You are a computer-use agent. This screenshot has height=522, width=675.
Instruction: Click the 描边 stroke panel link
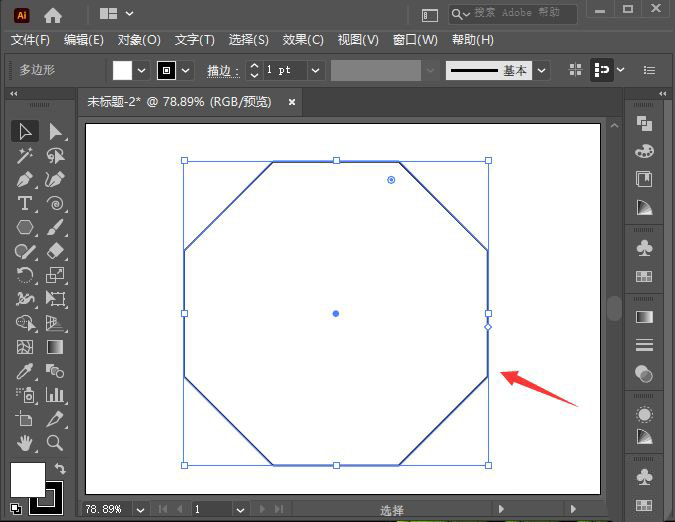[x=223, y=71]
